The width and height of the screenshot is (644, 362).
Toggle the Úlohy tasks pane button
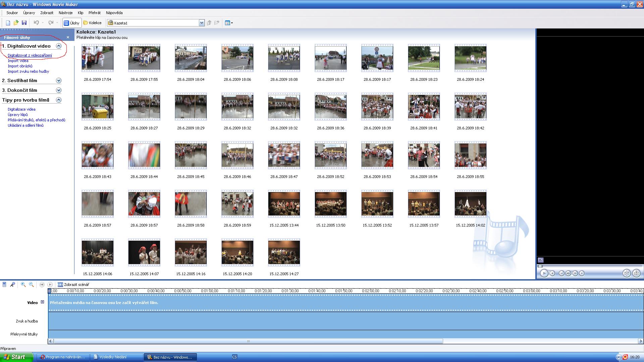tap(72, 23)
